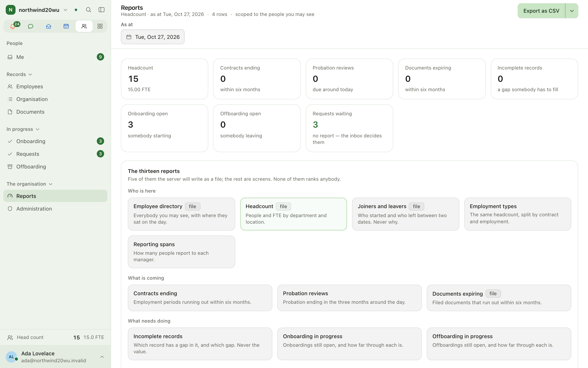The image size is (588, 368).
Task: Click the Head count status bar entry
Action: (55, 337)
